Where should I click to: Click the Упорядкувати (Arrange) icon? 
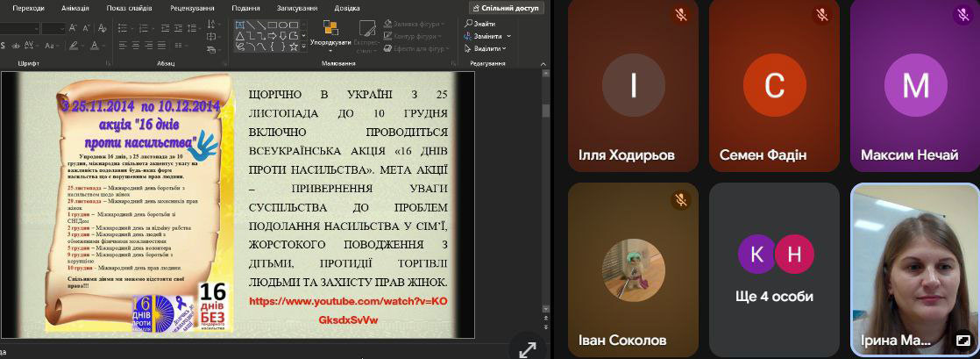tap(330, 27)
